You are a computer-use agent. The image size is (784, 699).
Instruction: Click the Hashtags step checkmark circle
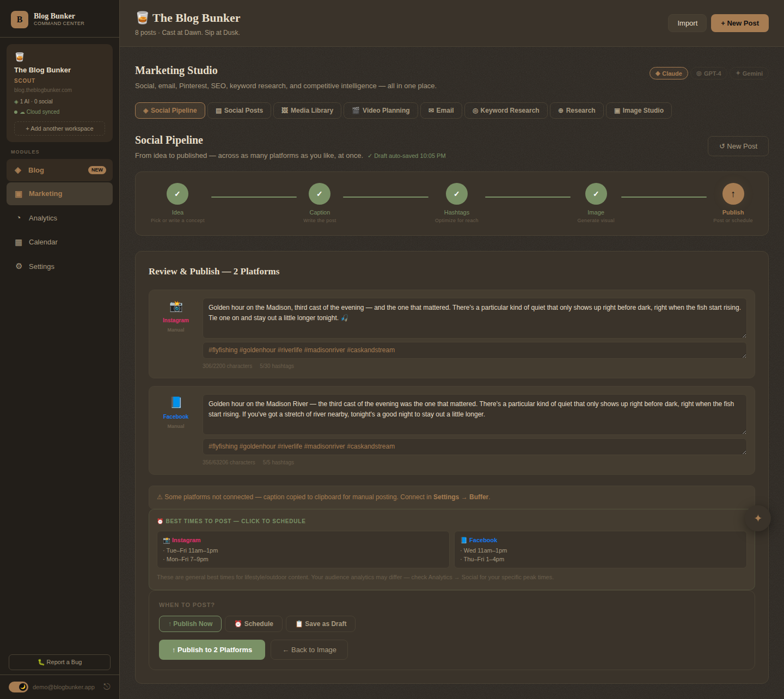point(456,194)
